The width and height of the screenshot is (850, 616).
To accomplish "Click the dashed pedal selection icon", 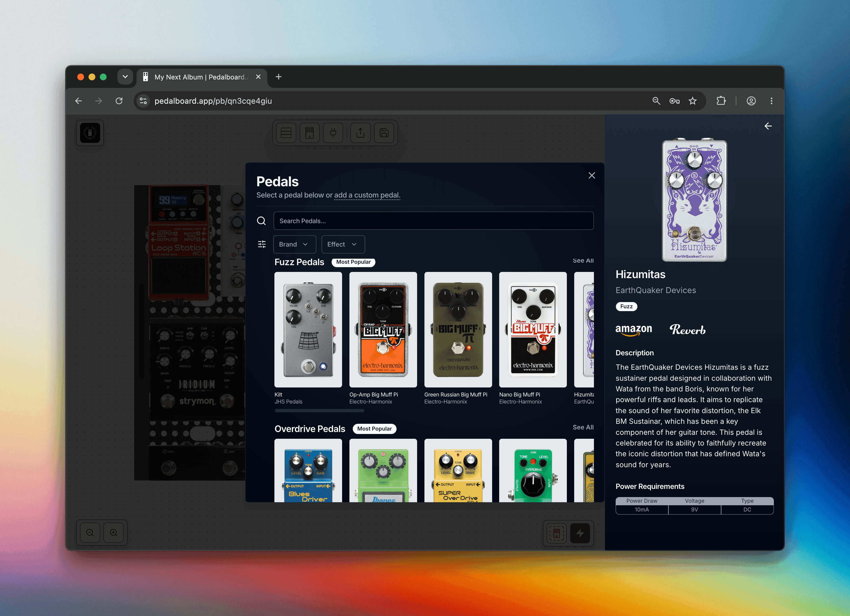I will tap(556, 533).
